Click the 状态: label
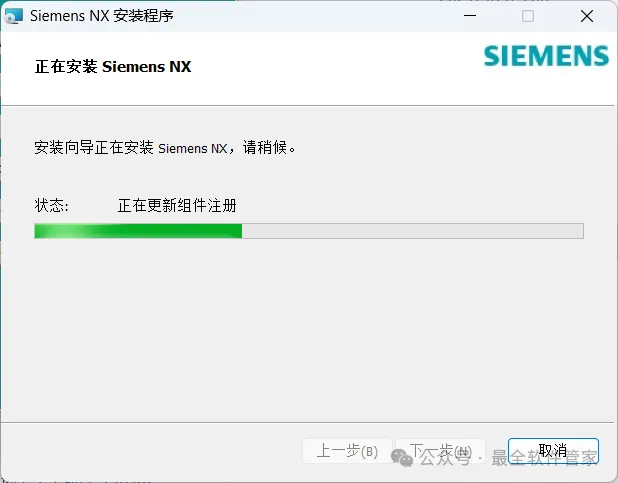This screenshot has height=483, width=618. [52, 205]
